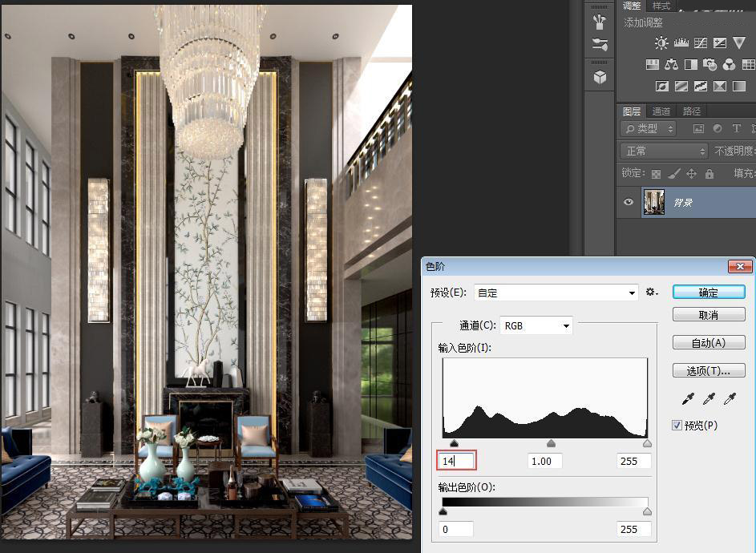The height and width of the screenshot is (553, 756).
Task: Open the 正常 blend mode dropdown
Action: point(664,151)
